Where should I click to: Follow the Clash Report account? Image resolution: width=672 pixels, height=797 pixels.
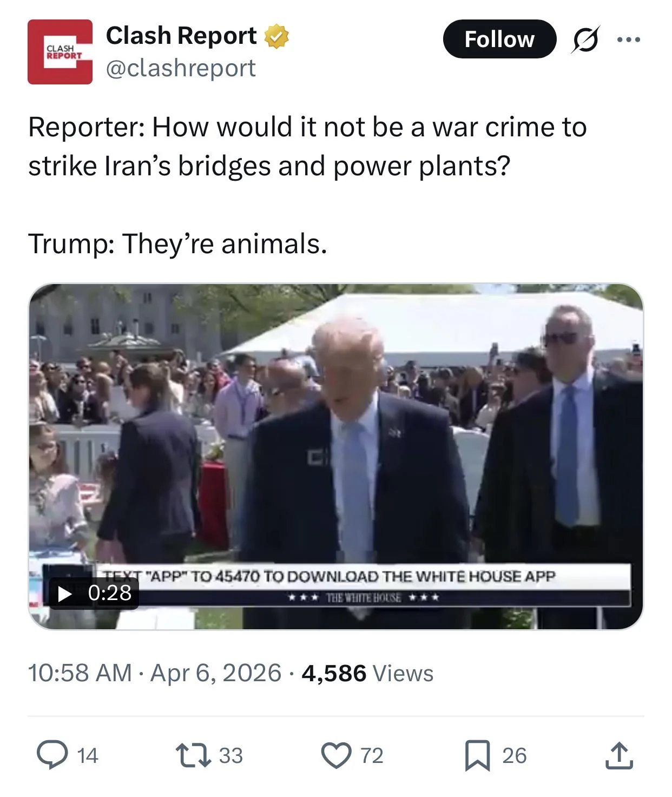coord(499,39)
